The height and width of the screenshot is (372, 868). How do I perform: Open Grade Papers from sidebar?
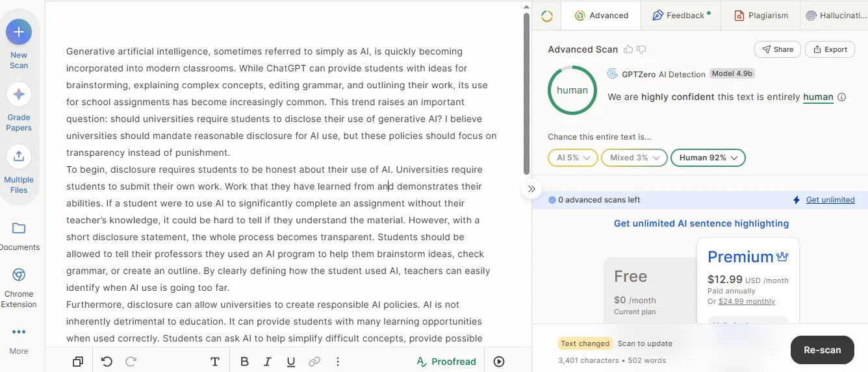[x=19, y=94]
